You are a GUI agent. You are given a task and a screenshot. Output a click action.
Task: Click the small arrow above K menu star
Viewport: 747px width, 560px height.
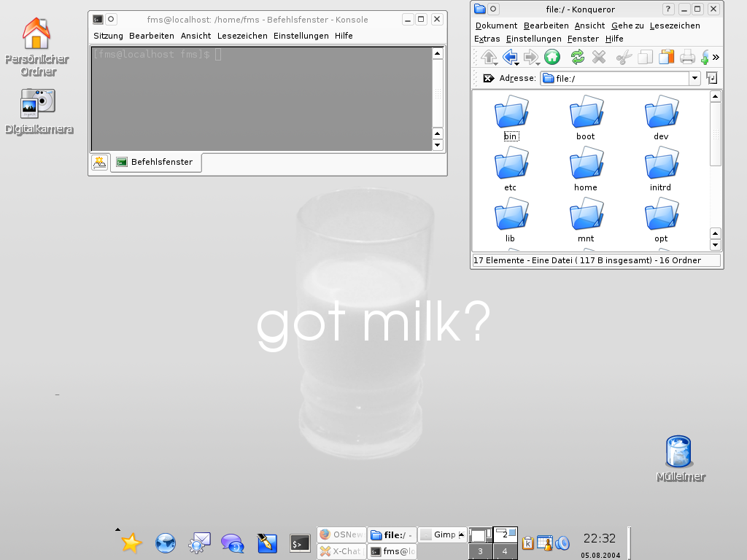117,529
